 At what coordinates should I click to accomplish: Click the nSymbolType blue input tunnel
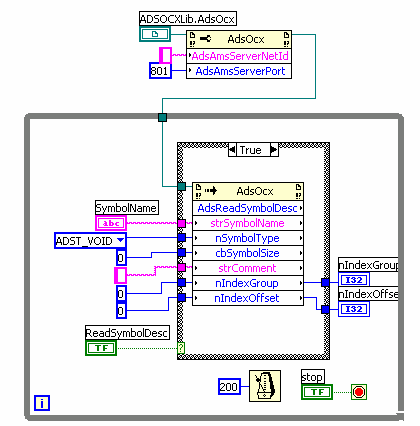point(181,238)
